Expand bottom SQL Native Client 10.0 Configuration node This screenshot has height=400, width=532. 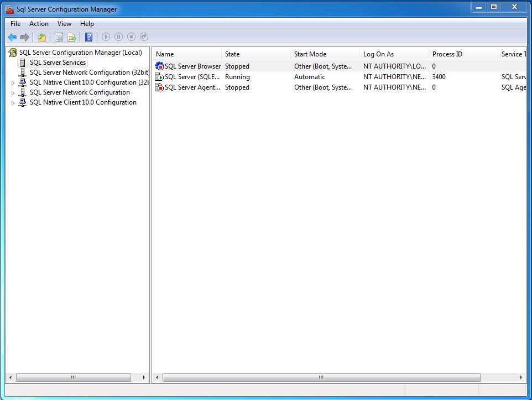[13, 103]
